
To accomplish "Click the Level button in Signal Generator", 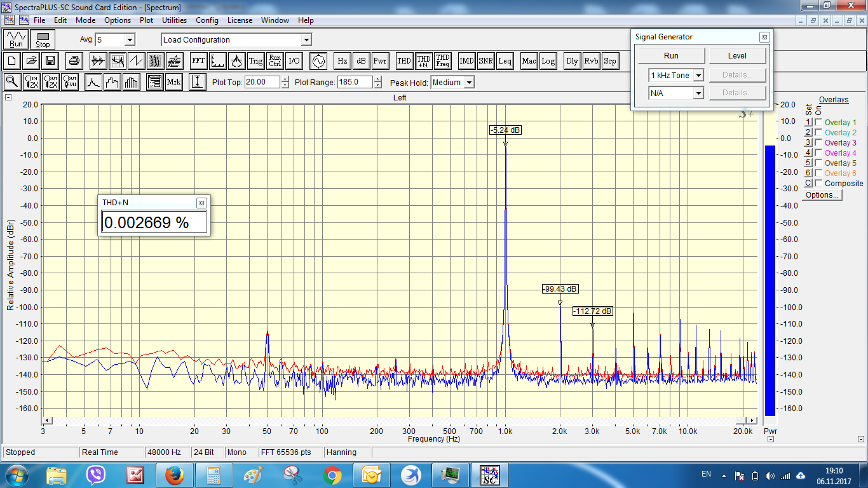I will point(737,56).
